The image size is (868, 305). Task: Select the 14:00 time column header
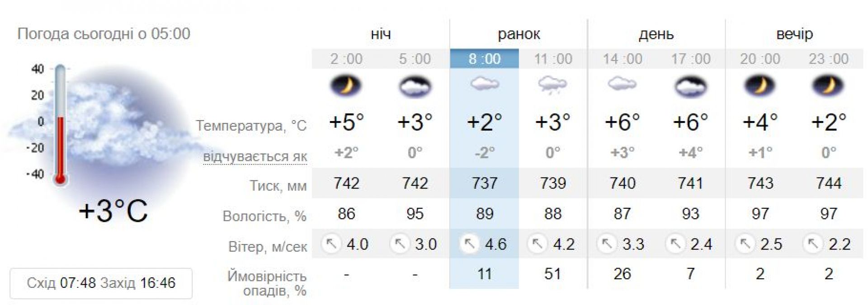pos(622,59)
